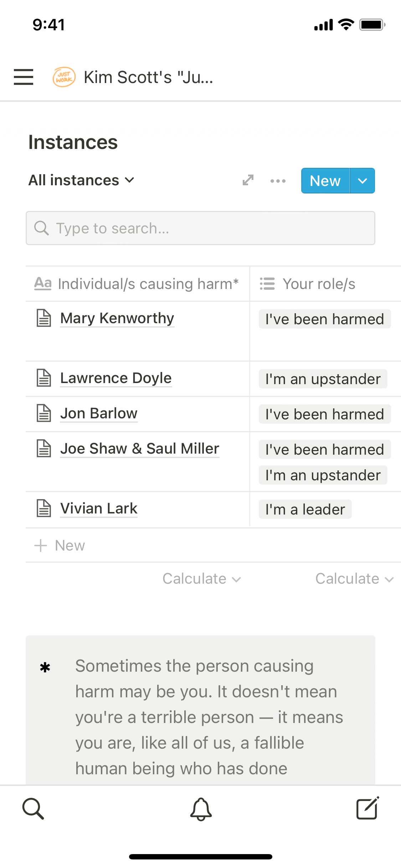
Task: Open the New button dropdown arrow
Action: [362, 181]
